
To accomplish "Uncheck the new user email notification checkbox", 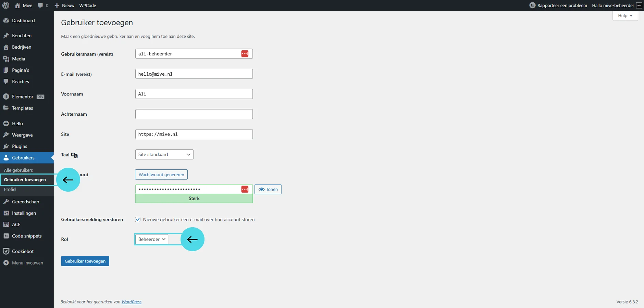I will coord(138,220).
